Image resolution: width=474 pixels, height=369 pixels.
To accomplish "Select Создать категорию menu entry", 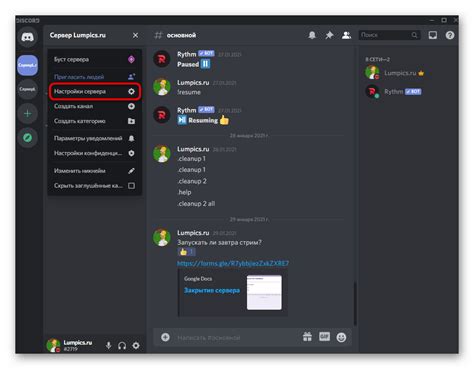I will (x=94, y=121).
